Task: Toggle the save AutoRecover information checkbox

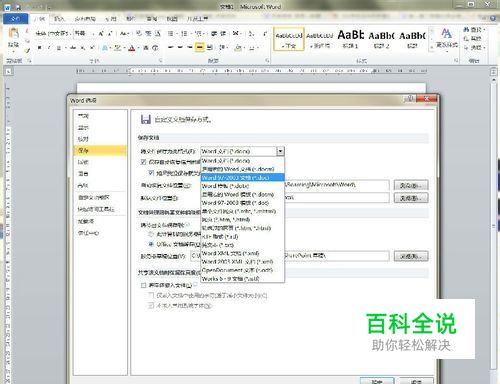Action: (144, 162)
